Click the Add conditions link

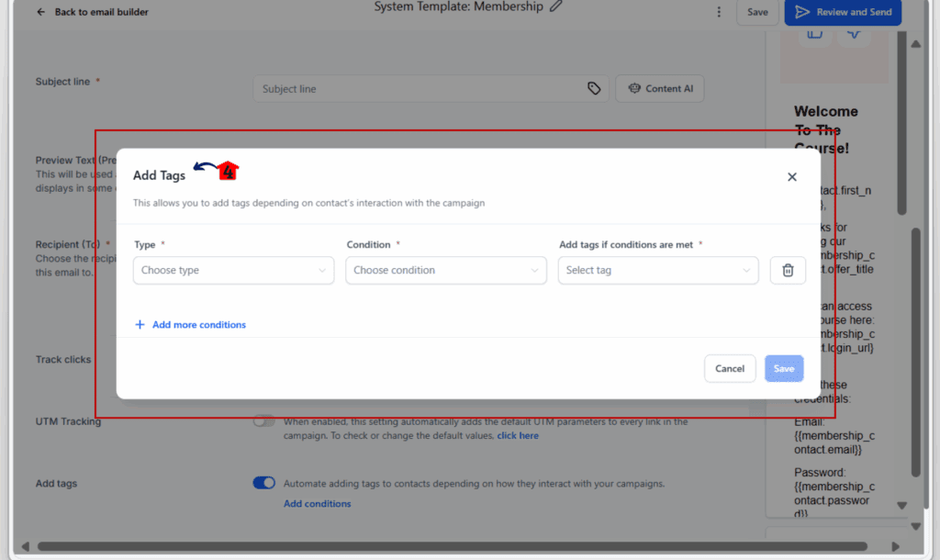pyautogui.click(x=317, y=504)
